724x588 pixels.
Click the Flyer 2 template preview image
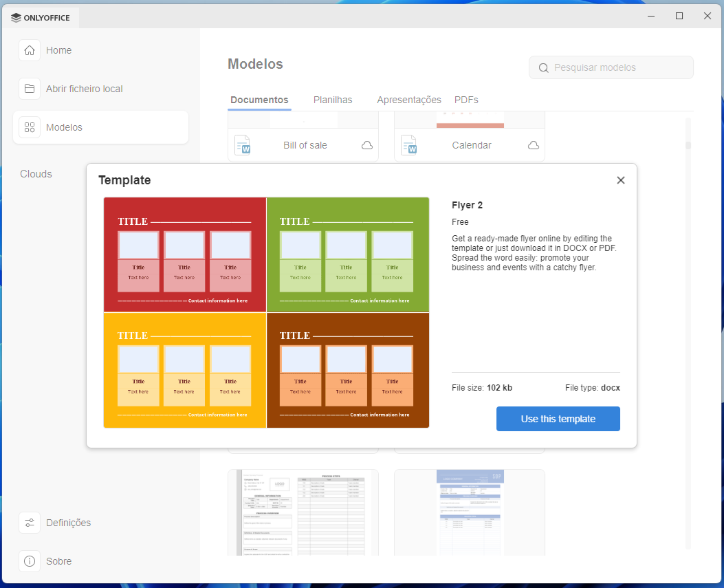coord(266,312)
